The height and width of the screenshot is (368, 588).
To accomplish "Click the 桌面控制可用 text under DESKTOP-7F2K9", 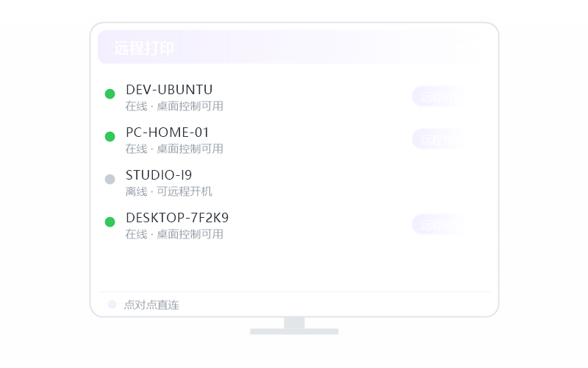I will click(x=190, y=234).
